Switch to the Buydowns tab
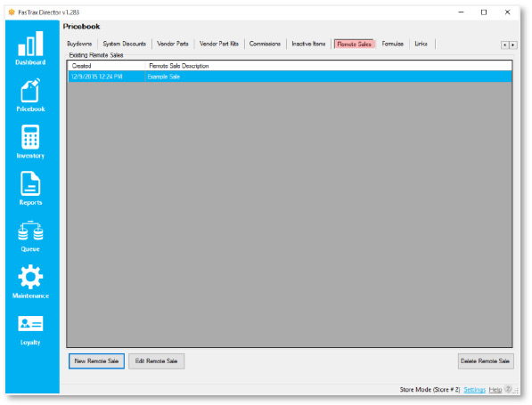This screenshot has width=532, height=405. point(79,44)
